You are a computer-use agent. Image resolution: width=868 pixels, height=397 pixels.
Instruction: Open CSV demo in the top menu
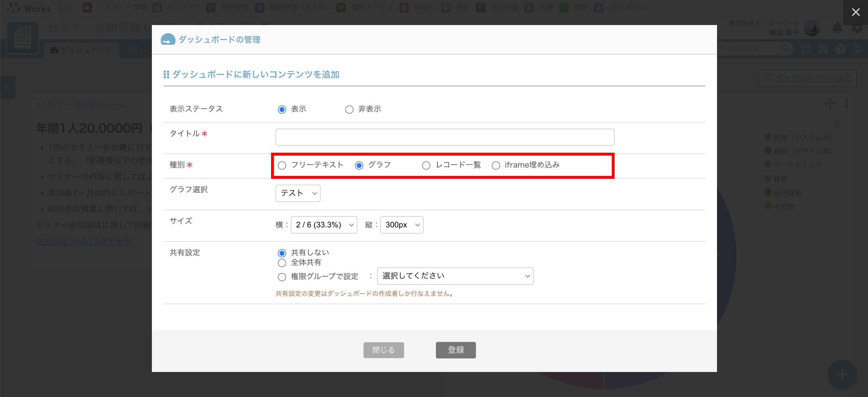pyautogui.click(x=620, y=7)
